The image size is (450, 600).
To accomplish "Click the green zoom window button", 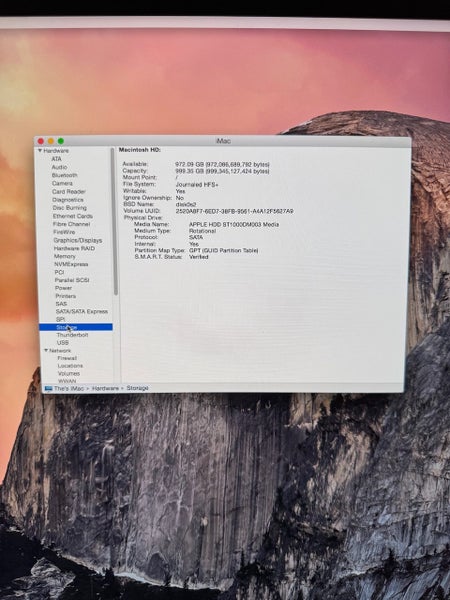I will 60,141.
